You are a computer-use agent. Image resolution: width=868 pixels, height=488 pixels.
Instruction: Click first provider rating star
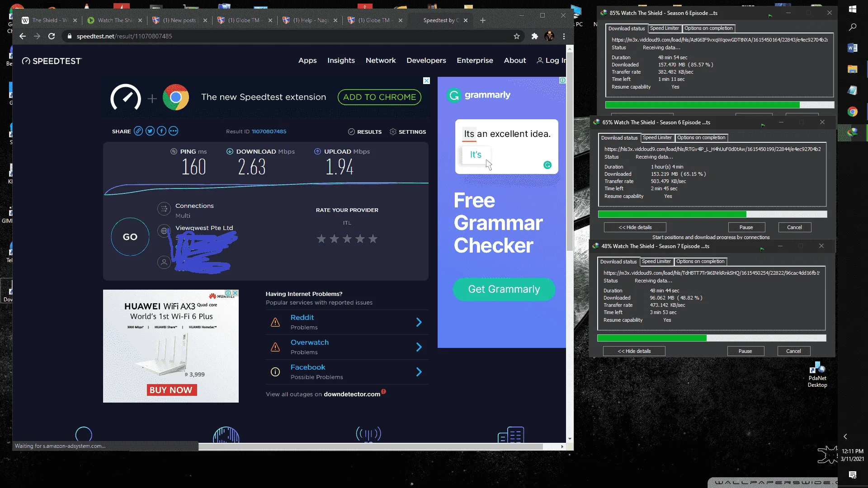coord(321,239)
